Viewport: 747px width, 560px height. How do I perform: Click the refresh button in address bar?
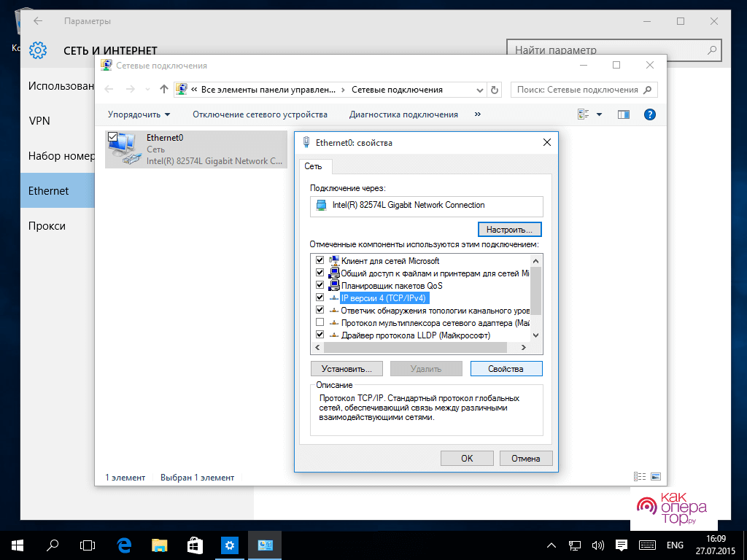[x=495, y=90]
